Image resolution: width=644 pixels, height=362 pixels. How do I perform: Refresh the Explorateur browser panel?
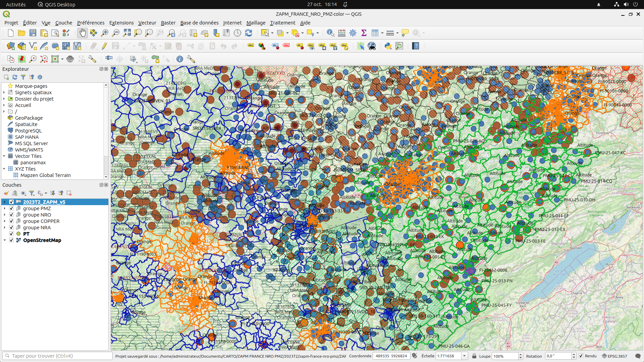click(x=15, y=77)
